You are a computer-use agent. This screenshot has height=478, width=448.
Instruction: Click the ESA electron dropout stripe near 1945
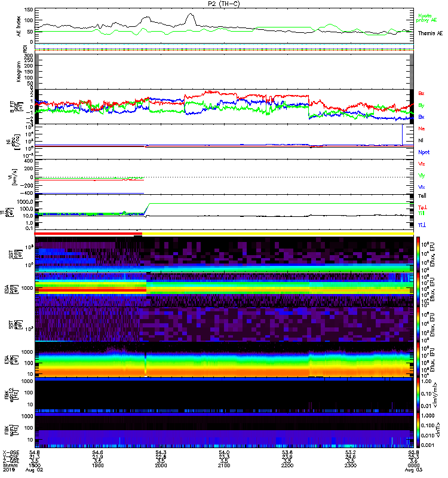[145, 364]
